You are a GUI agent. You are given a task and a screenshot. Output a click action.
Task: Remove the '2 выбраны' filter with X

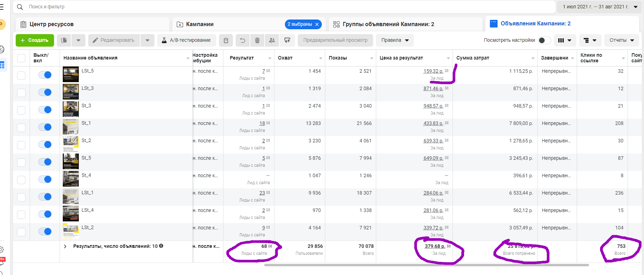coord(317,24)
